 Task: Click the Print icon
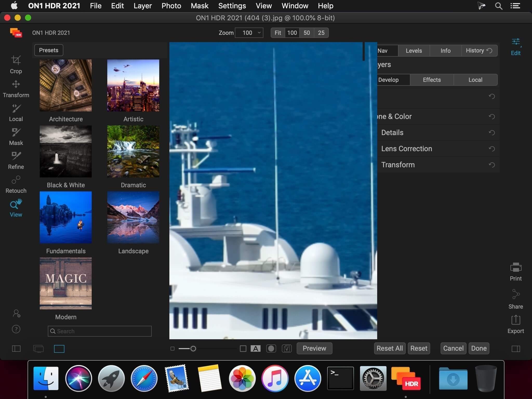[x=516, y=272]
